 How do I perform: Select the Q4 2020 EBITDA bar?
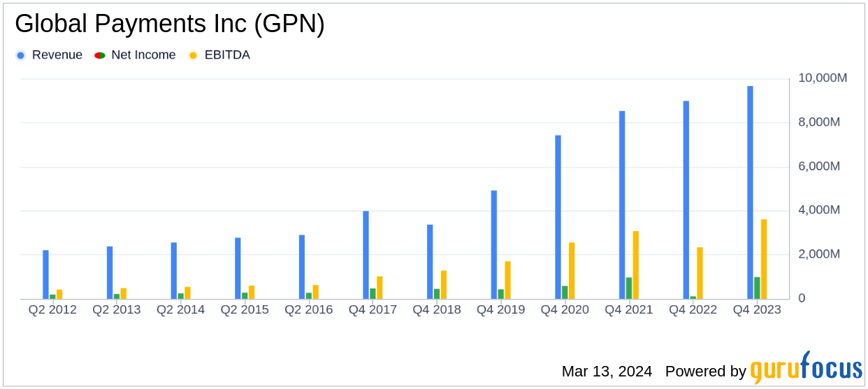click(572, 271)
